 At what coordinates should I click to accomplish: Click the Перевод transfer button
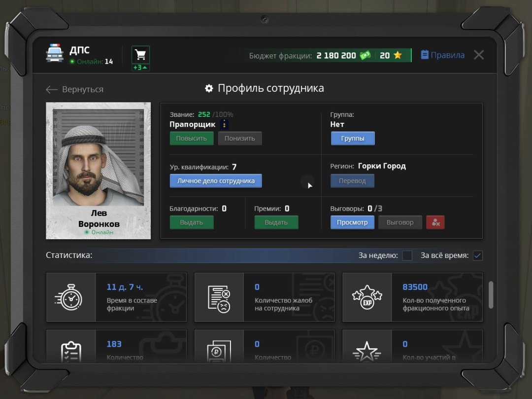click(x=353, y=181)
